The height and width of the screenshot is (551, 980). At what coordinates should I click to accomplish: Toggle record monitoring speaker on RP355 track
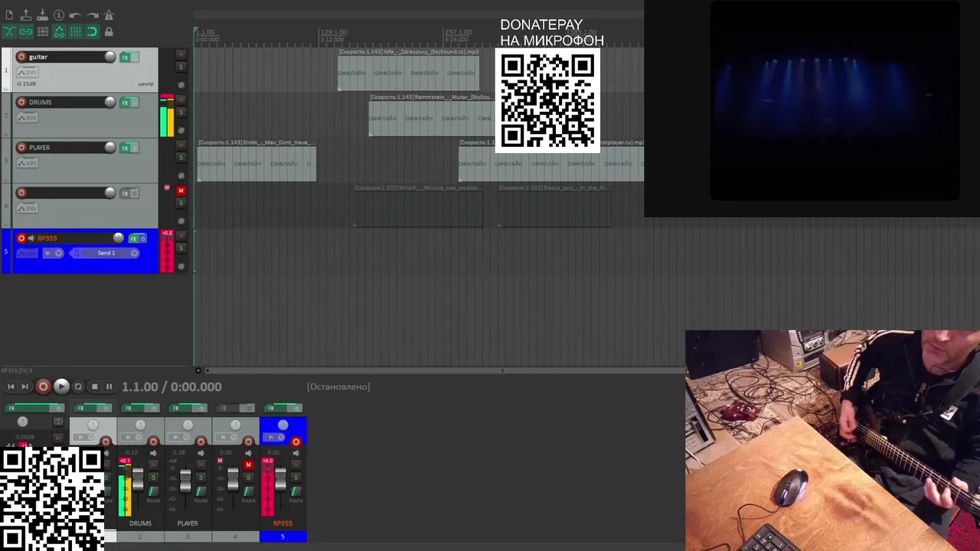(x=31, y=238)
